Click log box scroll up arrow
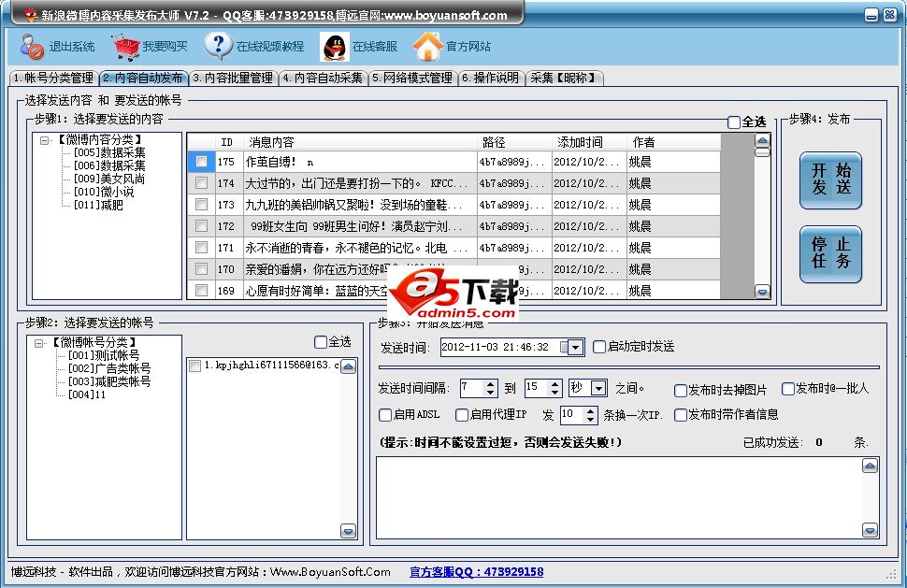The width and height of the screenshot is (907, 588). [870, 466]
